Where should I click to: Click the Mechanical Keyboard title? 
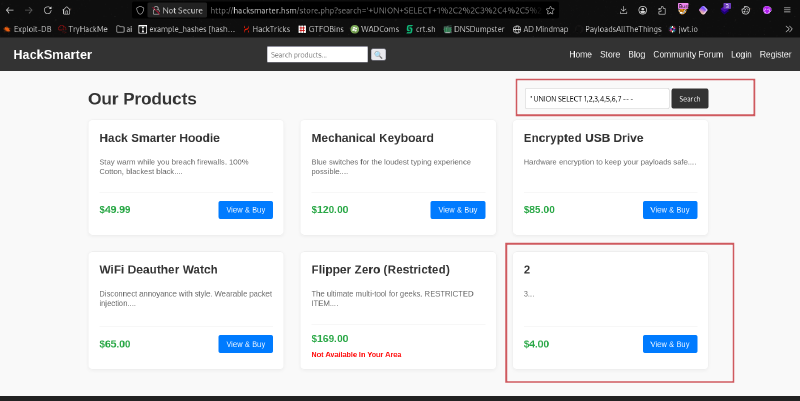click(372, 138)
